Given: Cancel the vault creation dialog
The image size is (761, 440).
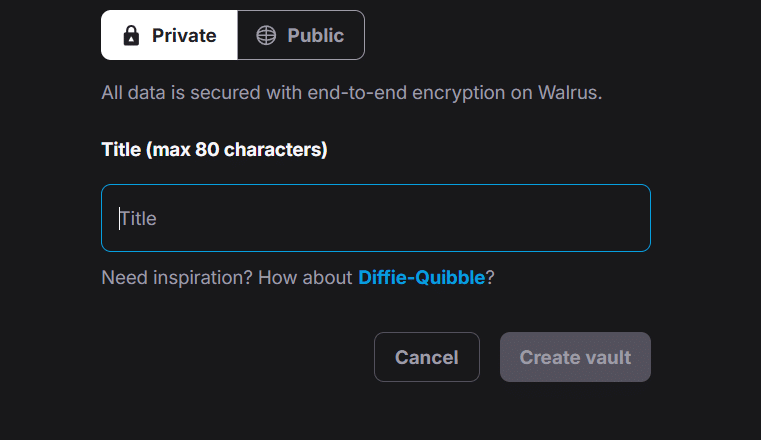Looking at the screenshot, I should click(427, 357).
